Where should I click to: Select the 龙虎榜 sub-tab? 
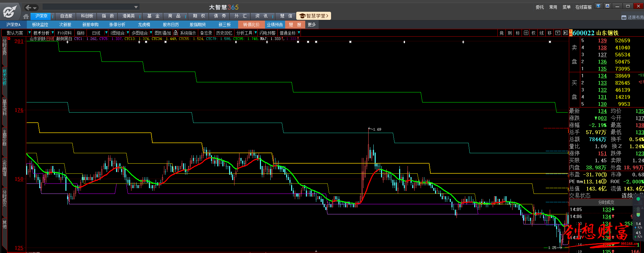tap(144, 25)
